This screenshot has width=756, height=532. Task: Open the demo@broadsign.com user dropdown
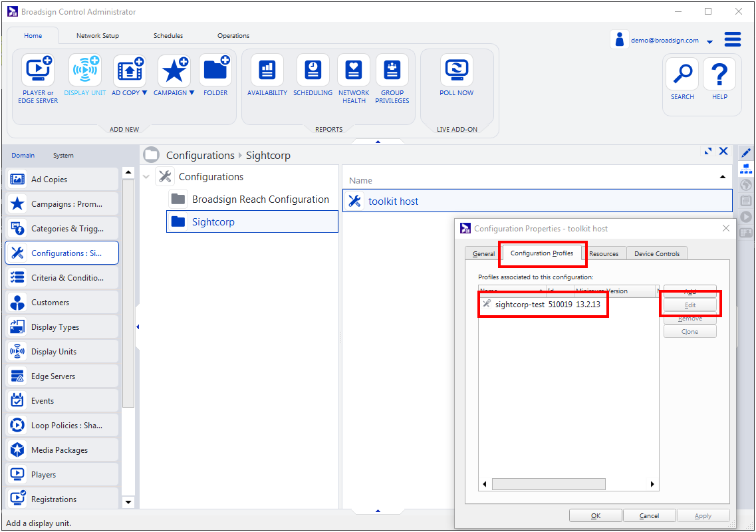click(709, 41)
